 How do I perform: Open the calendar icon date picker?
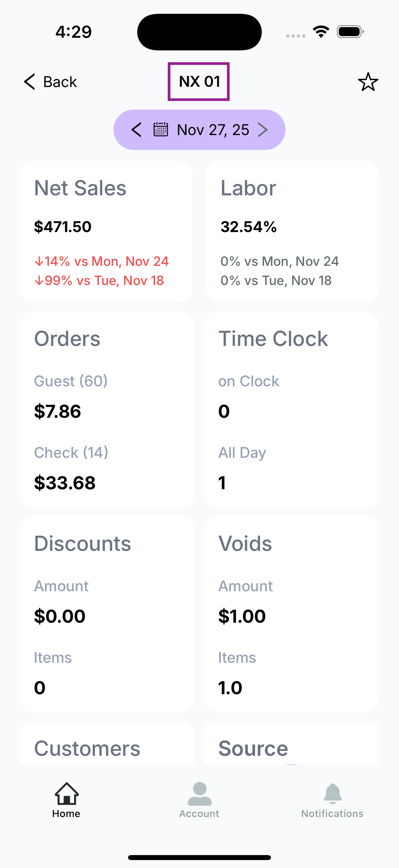pos(160,130)
